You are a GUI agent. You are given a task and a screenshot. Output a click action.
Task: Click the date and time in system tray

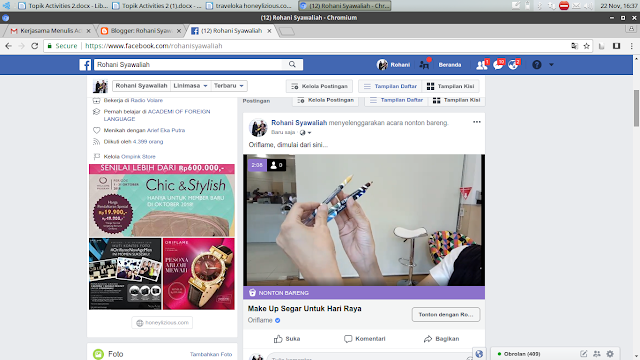tap(618, 6)
